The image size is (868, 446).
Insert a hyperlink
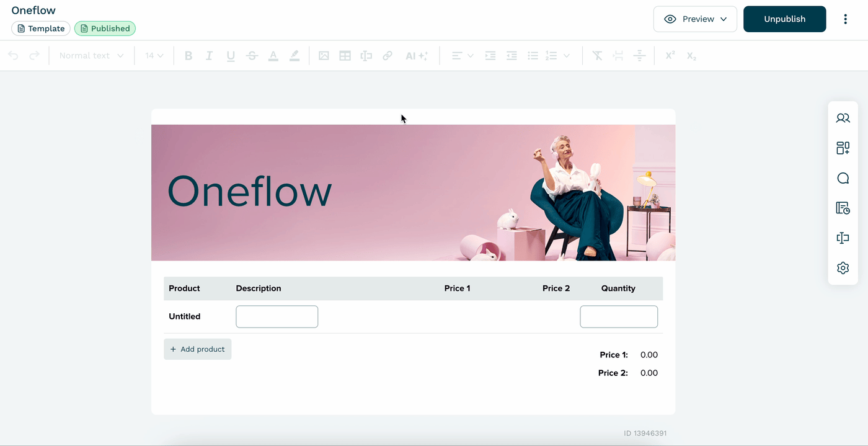pos(387,56)
